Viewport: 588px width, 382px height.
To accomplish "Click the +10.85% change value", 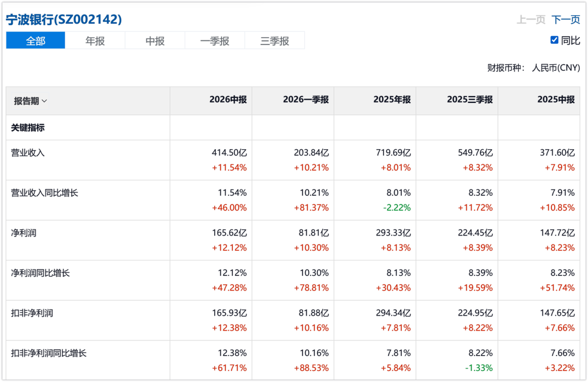I will tap(558, 208).
